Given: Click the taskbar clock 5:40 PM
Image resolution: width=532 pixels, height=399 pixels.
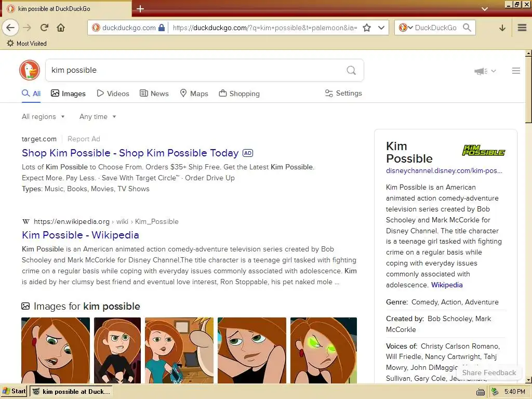Looking at the screenshot, I should [515, 392].
